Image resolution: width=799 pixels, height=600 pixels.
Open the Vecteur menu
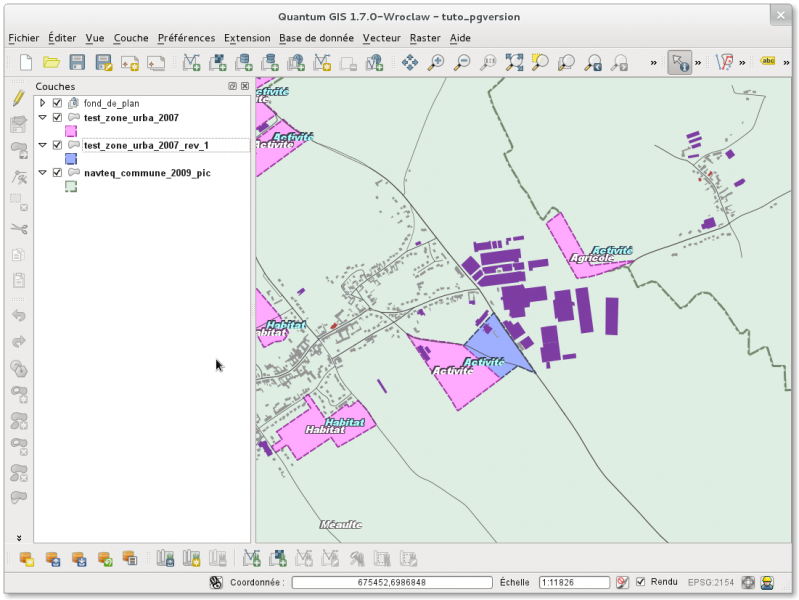381,38
